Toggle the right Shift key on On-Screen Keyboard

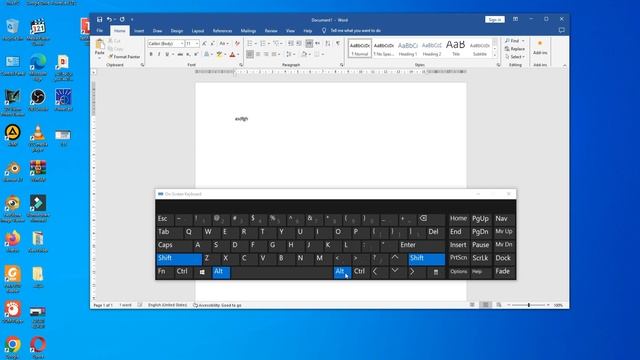(427, 258)
